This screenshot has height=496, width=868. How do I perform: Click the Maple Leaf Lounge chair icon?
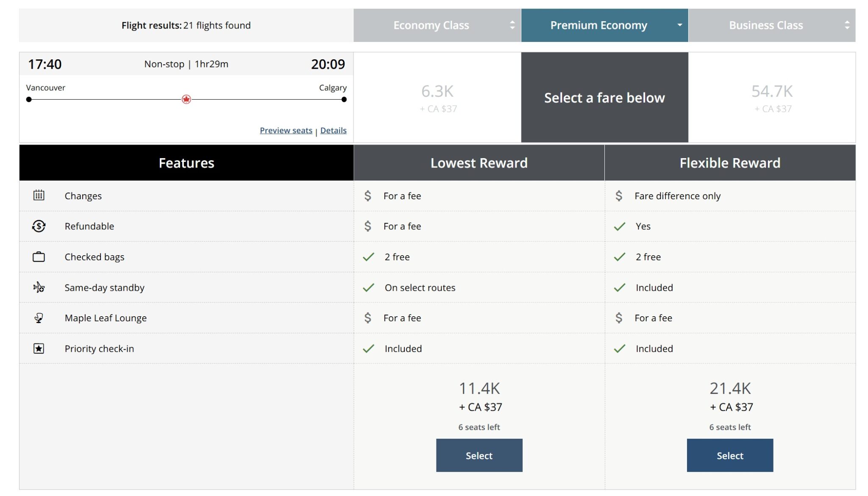(x=39, y=318)
